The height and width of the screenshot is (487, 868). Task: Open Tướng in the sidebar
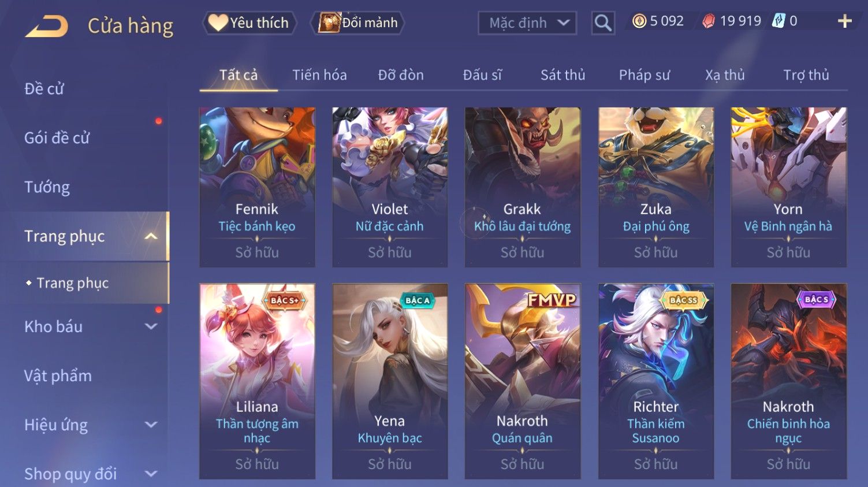(x=47, y=187)
